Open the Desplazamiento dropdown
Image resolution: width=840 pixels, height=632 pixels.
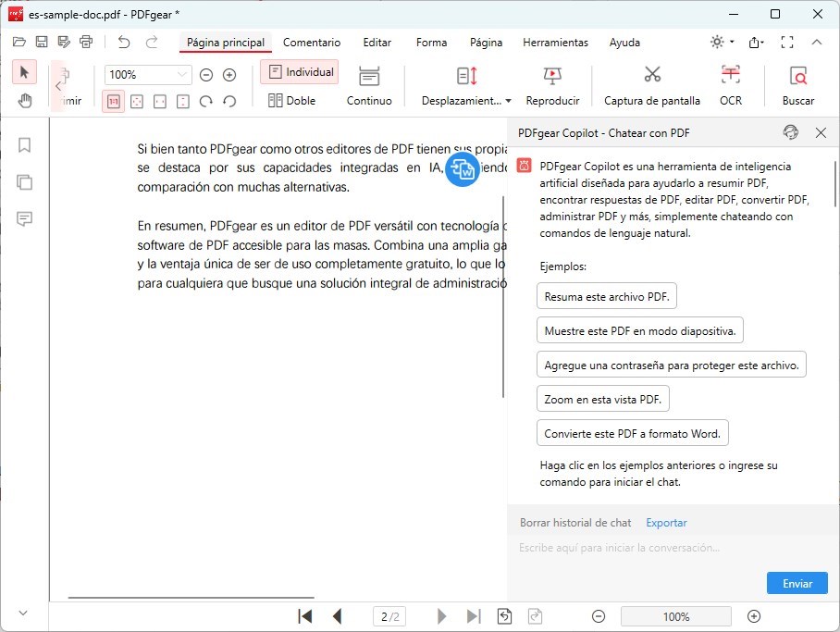tap(466, 86)
